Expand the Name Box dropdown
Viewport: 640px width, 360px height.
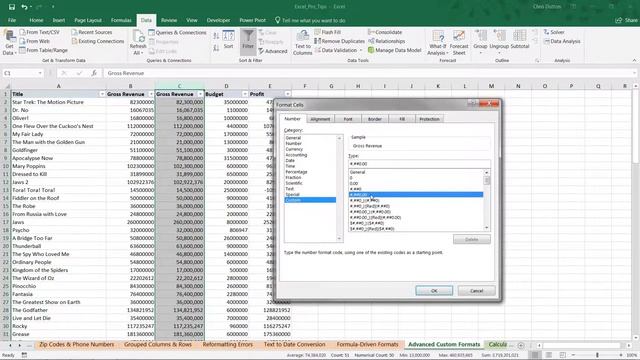click(x=40, y=73)
